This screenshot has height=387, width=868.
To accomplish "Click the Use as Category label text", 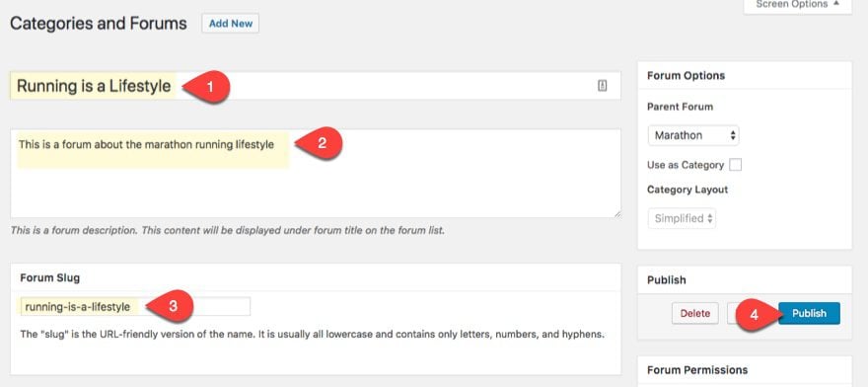I will [x=686, y=165].
